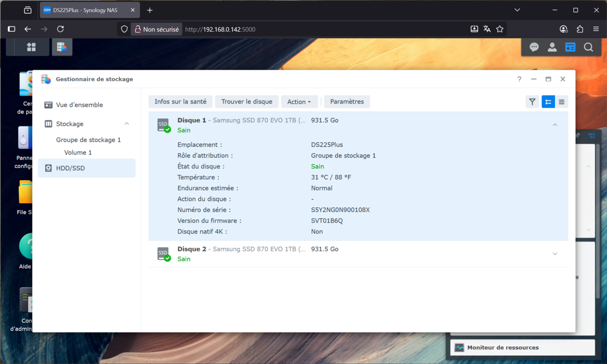
Task: Expand the Disque 2 details
Action: tap(555, 254)
